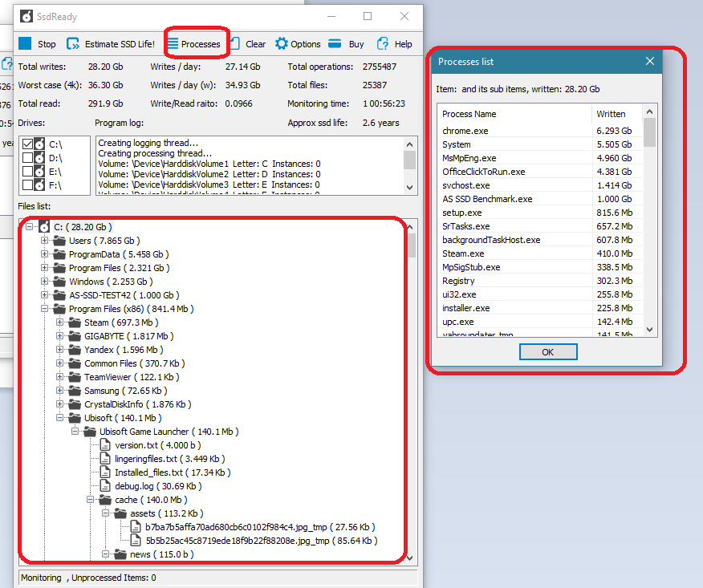The height and width of the screenshot is (588, 703).
Task: Expand the Users folder node
Action: (44, 241)
